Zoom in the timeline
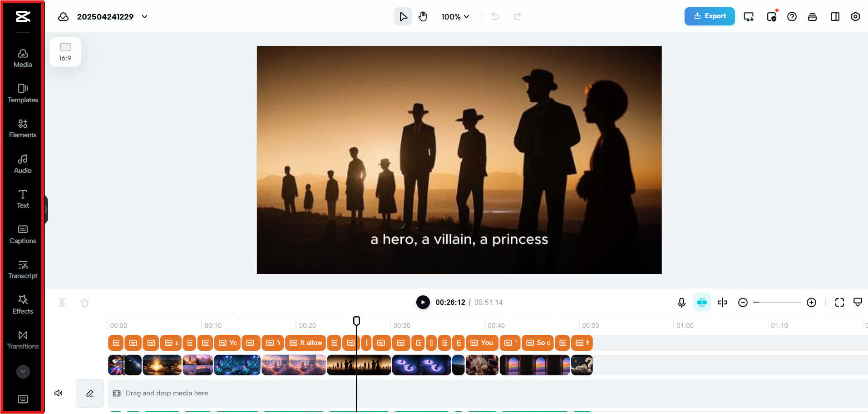The height and width of the screenshot is (414, 868). coord(812,303)
